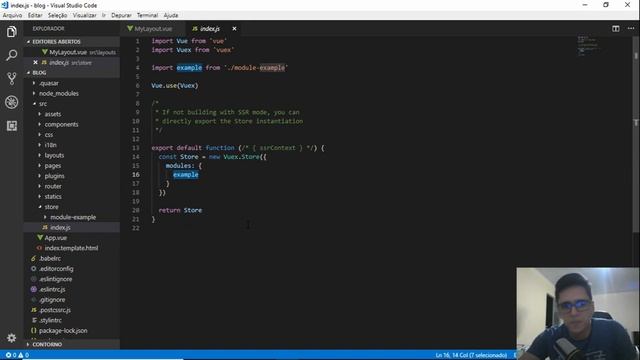Open index.js in the file tree
The width and height of the screenshot is (640, 360).
coord(72,227)
